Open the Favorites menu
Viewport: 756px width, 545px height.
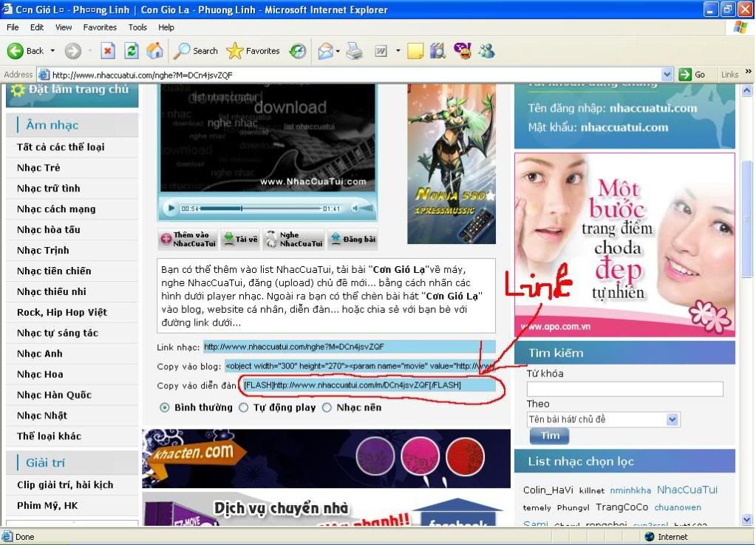pos(100,27)
